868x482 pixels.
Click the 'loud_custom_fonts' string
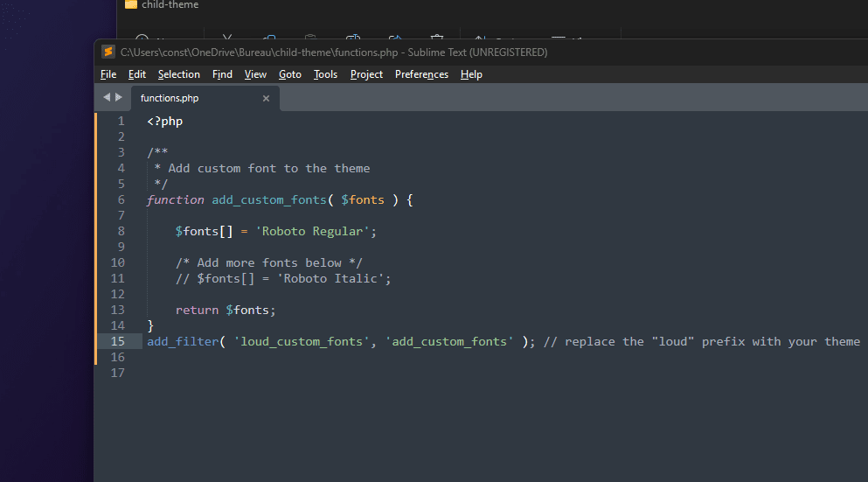[302, 342]
